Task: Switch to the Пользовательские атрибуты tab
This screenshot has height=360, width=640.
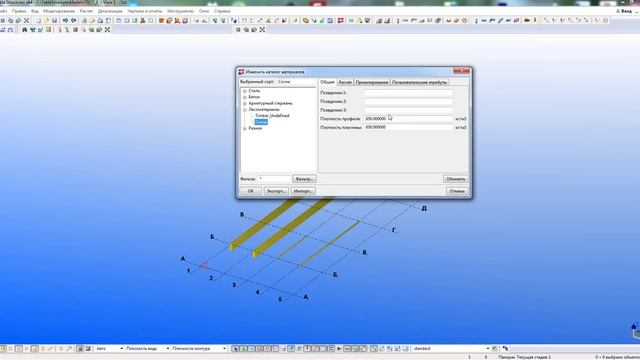Action: [x=420, y=82]
